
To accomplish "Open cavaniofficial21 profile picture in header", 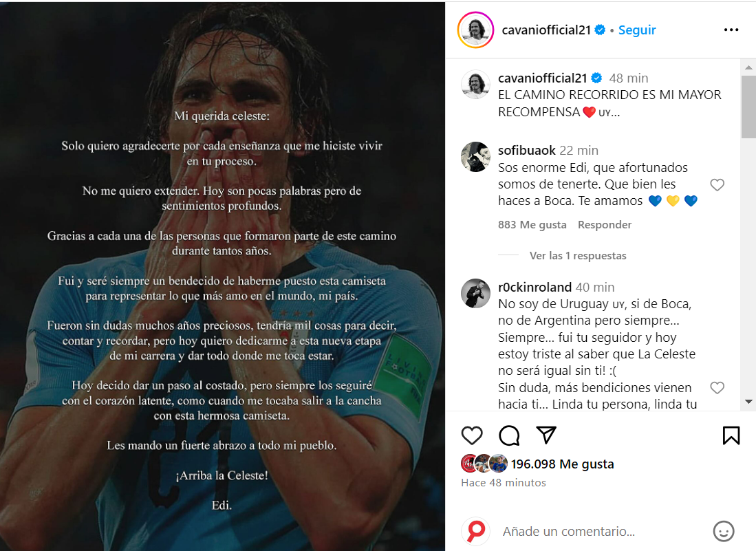I will (475, 30).
